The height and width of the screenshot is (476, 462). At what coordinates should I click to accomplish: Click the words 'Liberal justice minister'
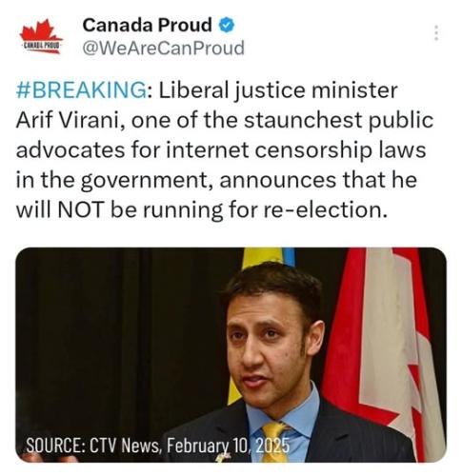pos(278,90)
